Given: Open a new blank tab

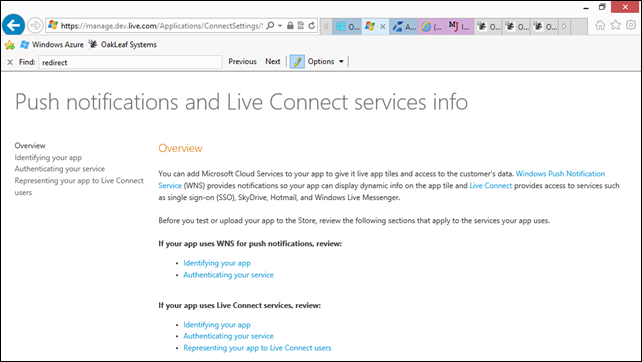Looking at the screenshot, I should click(x=579, y=27).
